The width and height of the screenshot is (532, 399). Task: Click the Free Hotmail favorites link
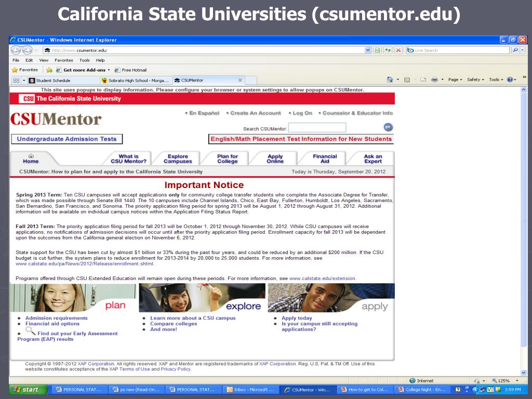click(x=130, y=70)
